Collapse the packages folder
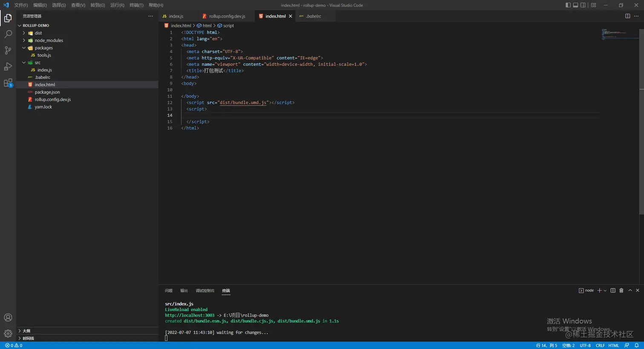 coord(24,48)
